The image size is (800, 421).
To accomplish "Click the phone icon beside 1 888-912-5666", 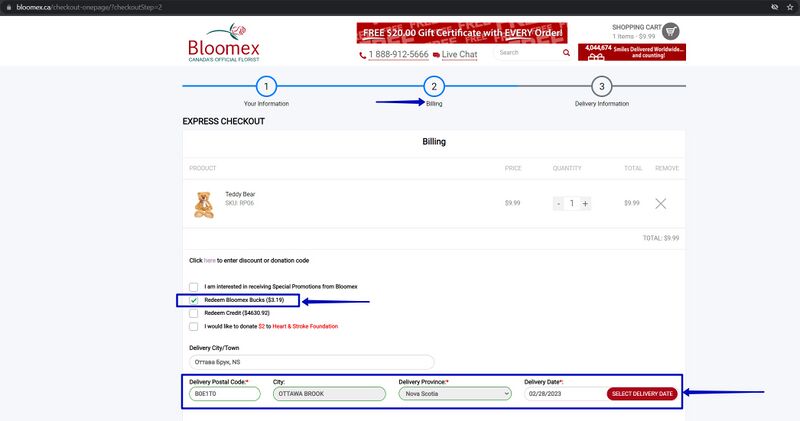I will coord(363,55).
